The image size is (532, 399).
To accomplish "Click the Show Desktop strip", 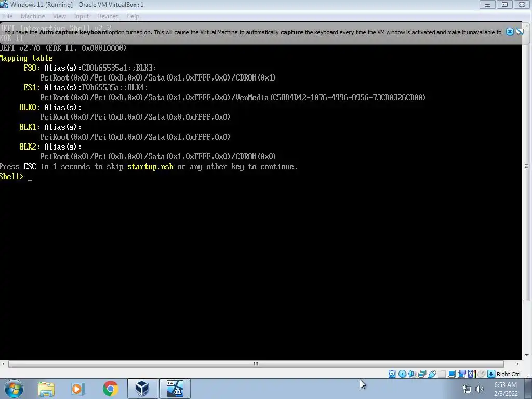I will 529,389.
